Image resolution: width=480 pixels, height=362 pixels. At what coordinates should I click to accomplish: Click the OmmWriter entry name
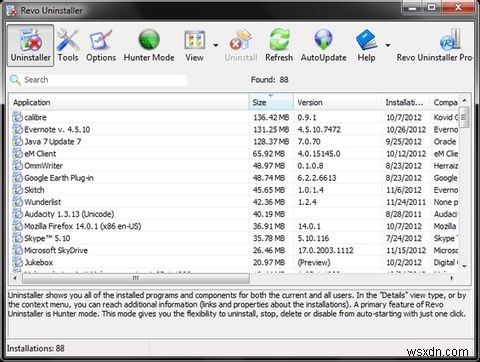coord(43,166)
